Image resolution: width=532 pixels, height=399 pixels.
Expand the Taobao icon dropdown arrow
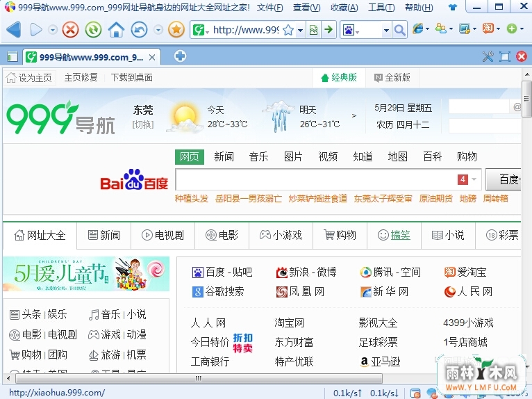pyautogui.click(x=498, y=29)
